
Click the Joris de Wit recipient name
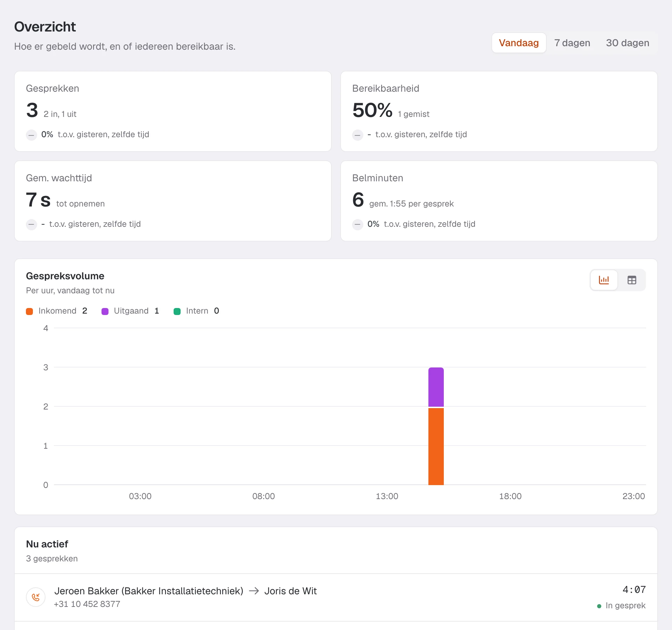290,591
